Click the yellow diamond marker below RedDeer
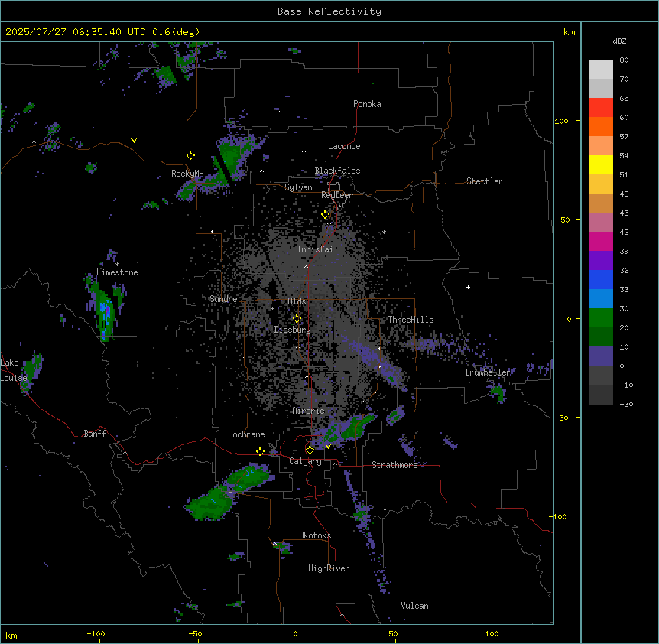The height and width of the screenshot is (644, 659). (326, 215)
